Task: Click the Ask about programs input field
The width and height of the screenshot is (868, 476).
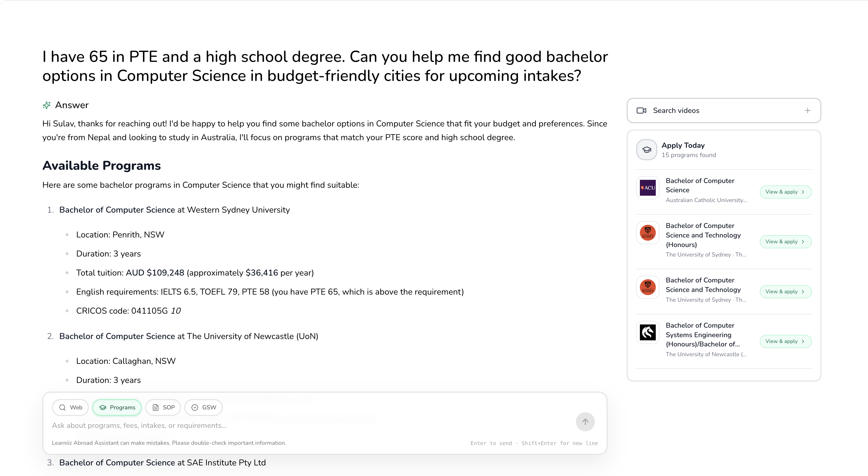Action: pos(303,425)
